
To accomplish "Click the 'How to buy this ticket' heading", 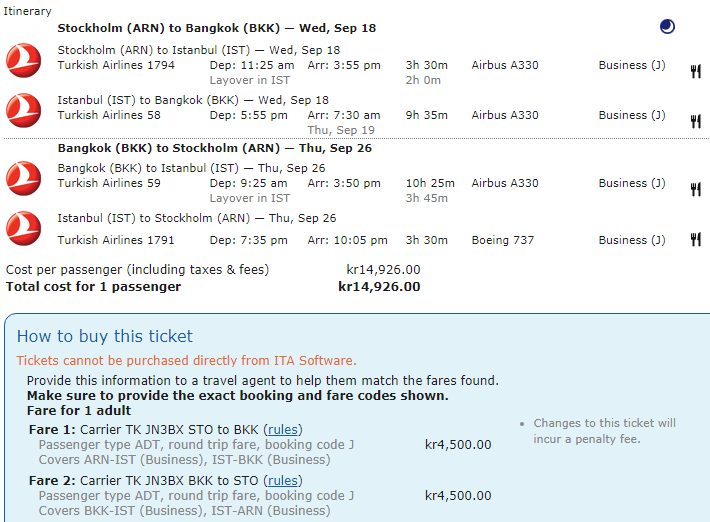I will [105, 336].
